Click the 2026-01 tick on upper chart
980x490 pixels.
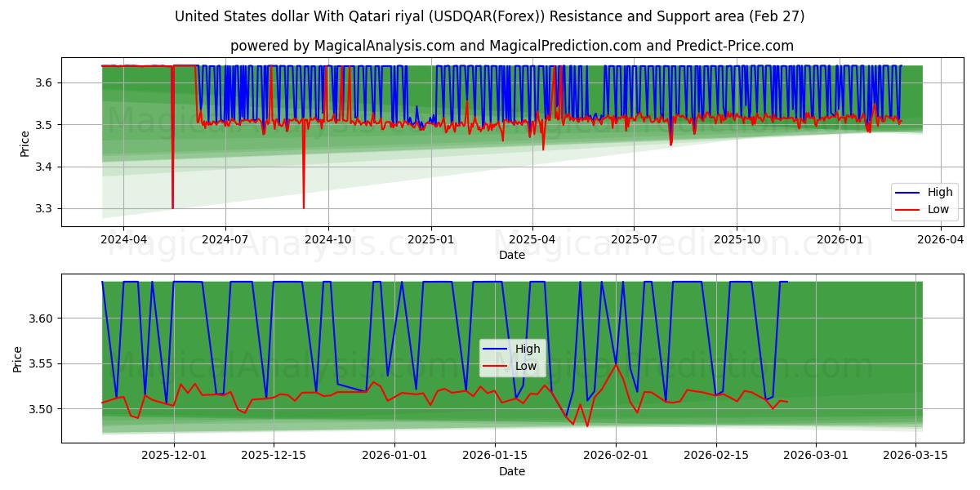click(840, 239)
